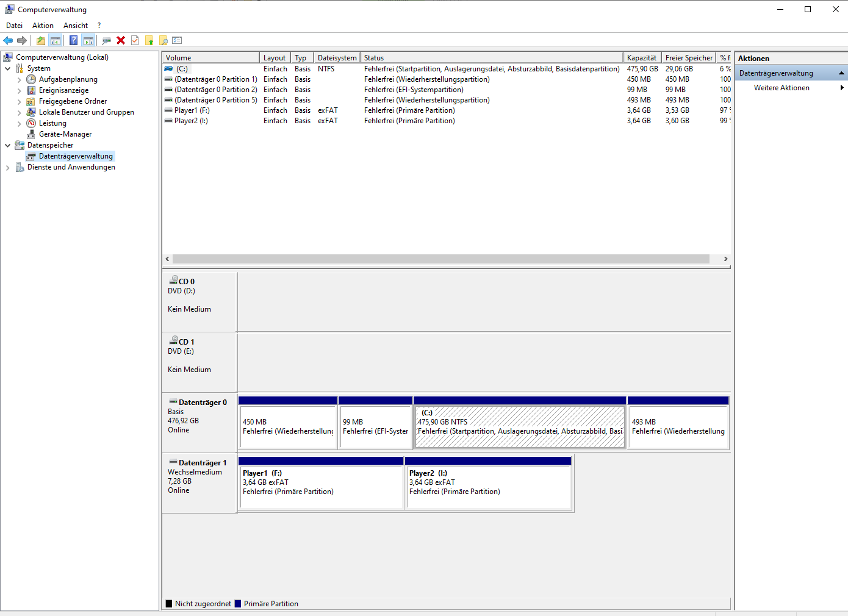
Task: Open the Datei menu
Action: [x=14, y=26]
